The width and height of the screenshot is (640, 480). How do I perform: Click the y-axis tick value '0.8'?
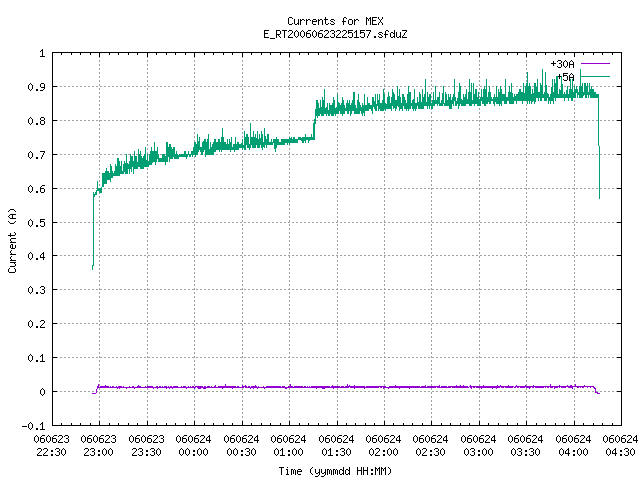pos(36,121)
